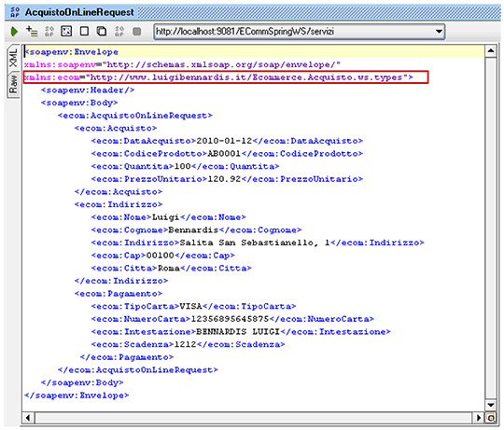The image size is (504, 430).
Task: Click the horizontal scrollbar right arrow
Action: [x=479, y=418]
